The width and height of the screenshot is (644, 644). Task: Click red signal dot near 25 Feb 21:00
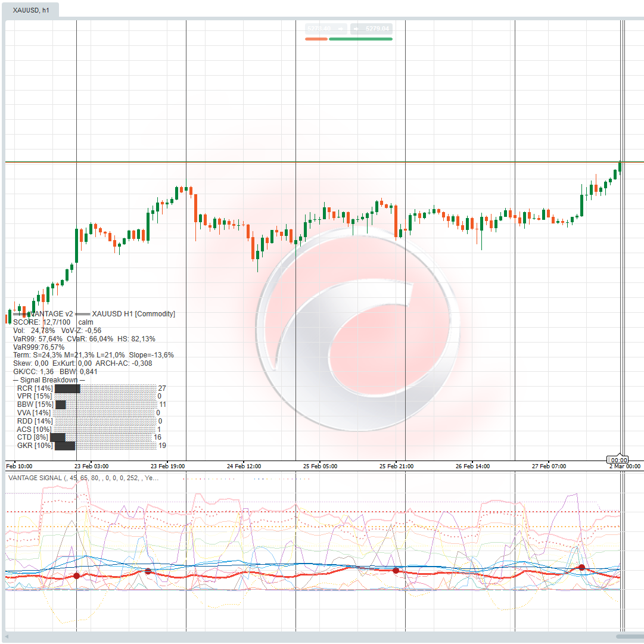396,570
